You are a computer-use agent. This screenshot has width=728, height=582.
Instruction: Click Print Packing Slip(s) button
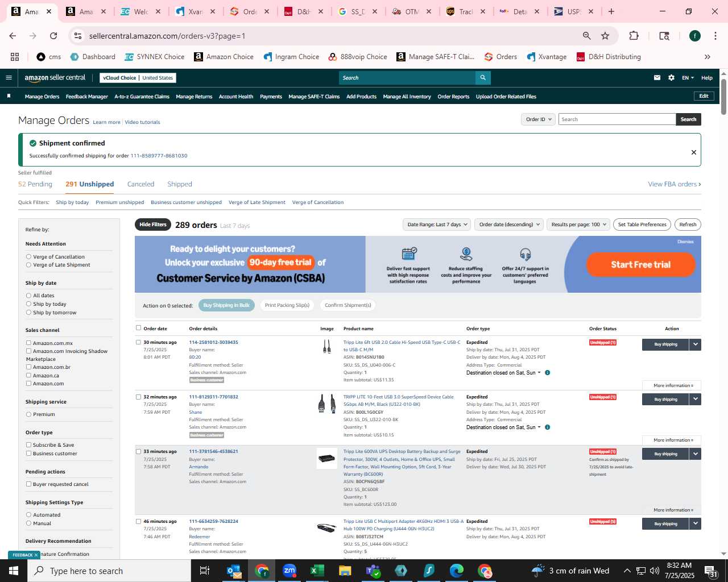(x=287, y=305)
